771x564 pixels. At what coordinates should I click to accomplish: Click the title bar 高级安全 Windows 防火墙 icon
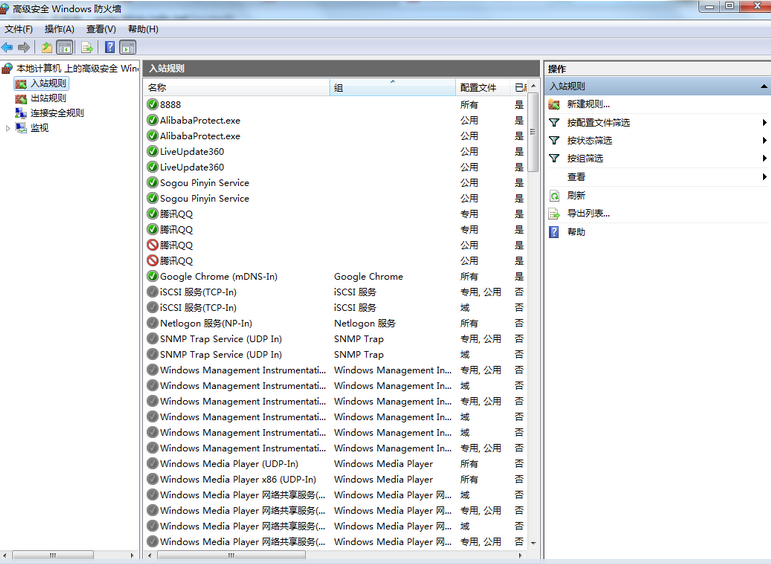(x=4, y=8)
